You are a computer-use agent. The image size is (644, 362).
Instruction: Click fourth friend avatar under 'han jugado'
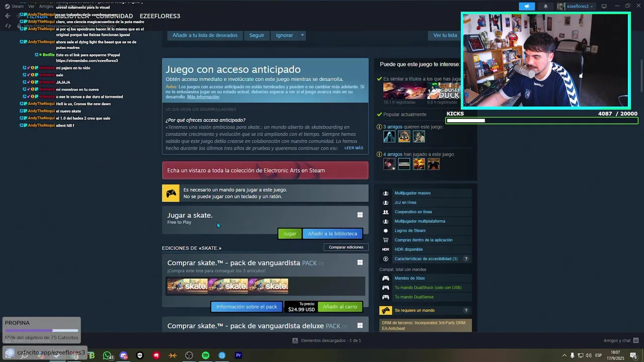[433, 164]
